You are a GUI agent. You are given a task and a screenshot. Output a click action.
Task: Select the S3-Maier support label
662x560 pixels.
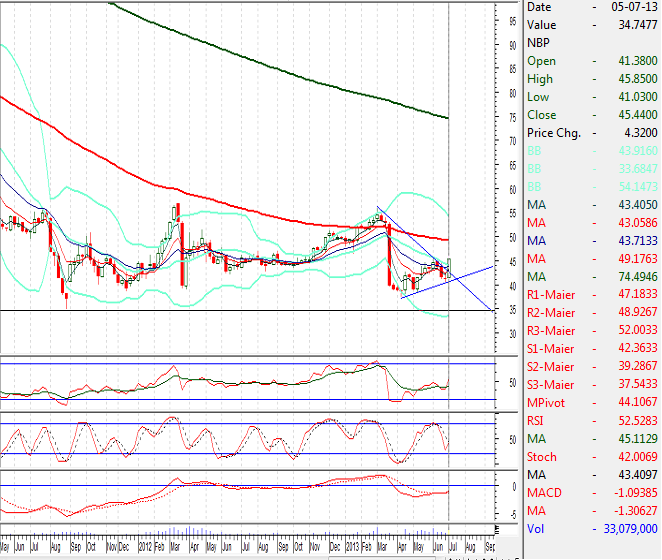point(552,385)
